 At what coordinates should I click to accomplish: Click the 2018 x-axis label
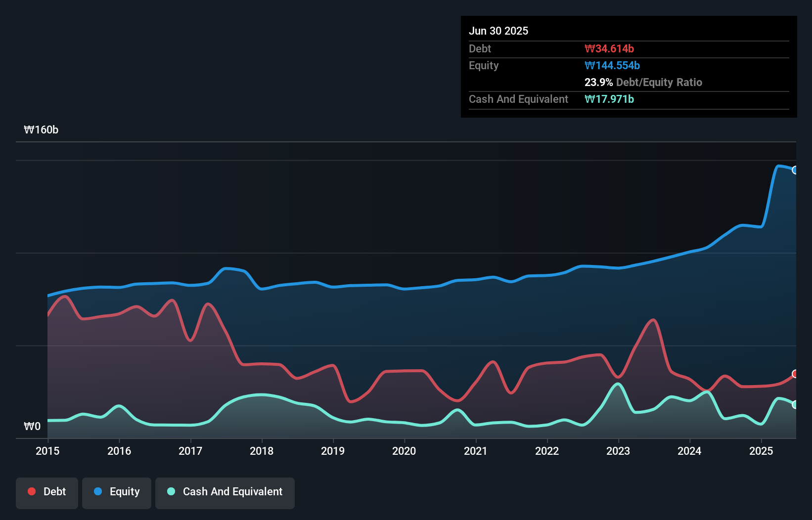pos(262,451)
